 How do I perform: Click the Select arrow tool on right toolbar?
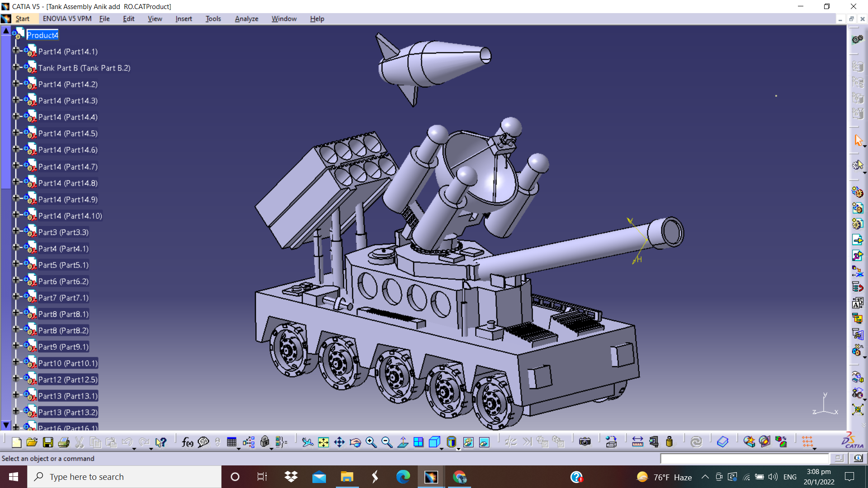[x=858, y=141]
